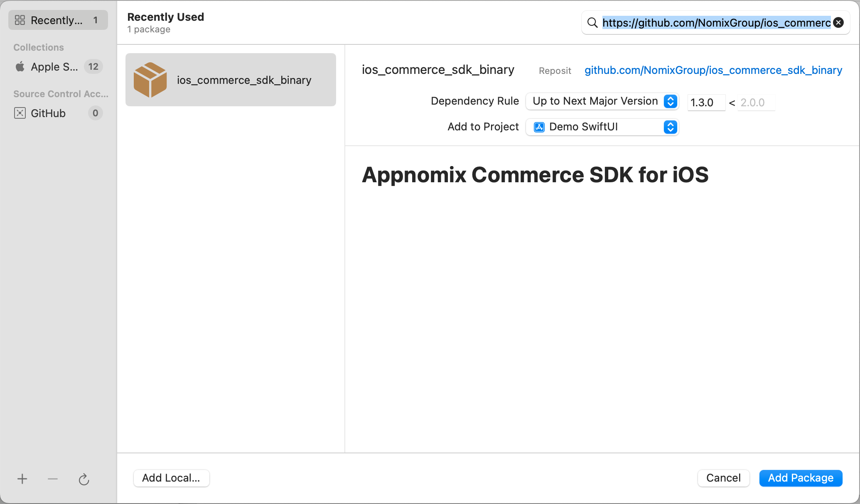Click the Cancel button
The width and height of the screenshot is (860, 504).
coord(723,478)
